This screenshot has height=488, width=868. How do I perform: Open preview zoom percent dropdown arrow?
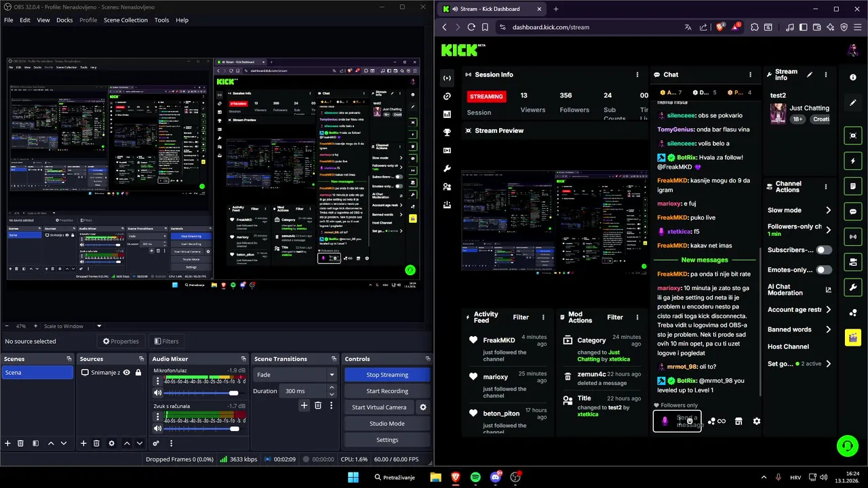(98, 326)
